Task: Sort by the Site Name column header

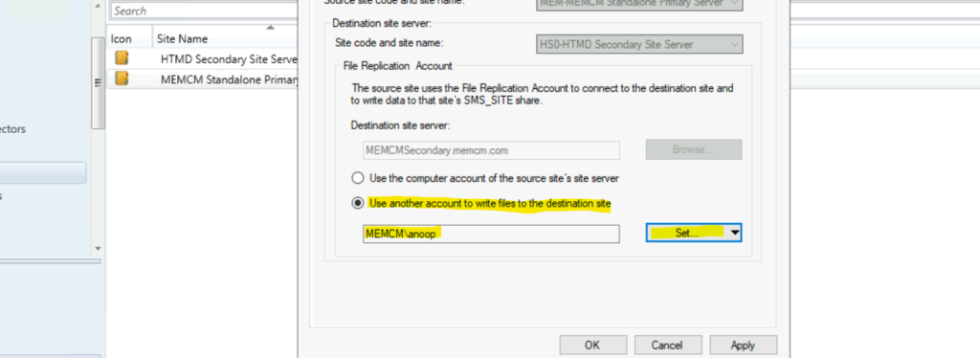Action: pos(224,38)
